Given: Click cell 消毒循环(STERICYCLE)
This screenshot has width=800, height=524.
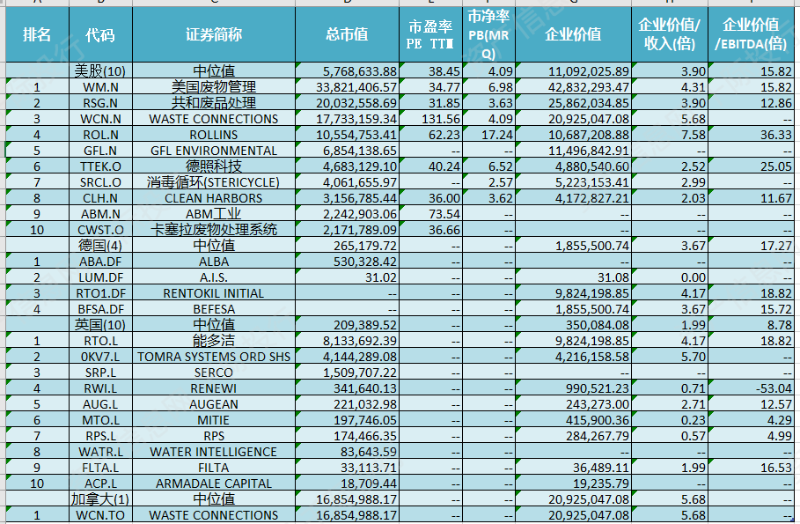Looking at the screenshot, I should pyautogui.click(x=214, y=182).
